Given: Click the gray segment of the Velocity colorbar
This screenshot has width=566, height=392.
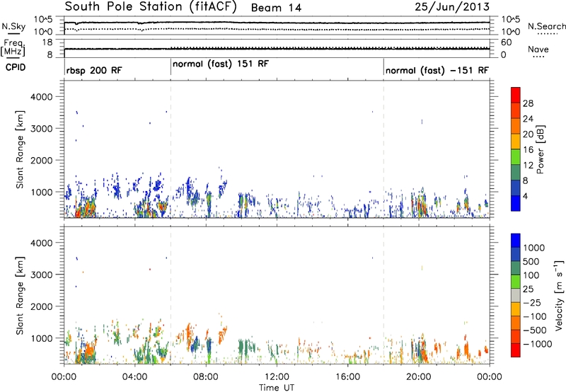Looking at the screenshot, I should coord(516,296).
